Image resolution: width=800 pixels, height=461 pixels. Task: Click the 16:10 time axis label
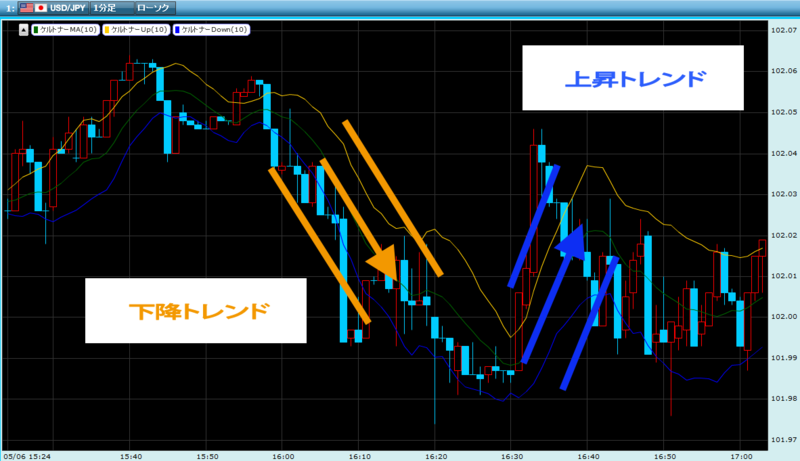360,456
